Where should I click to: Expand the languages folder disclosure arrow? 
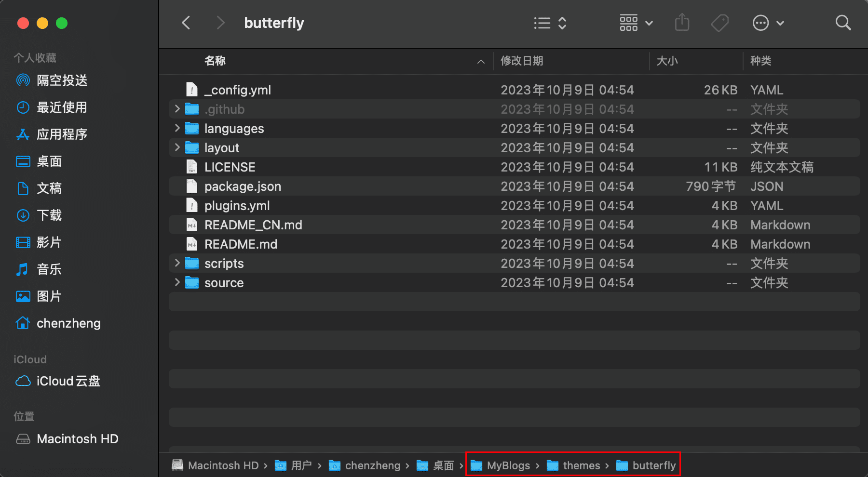(x=177, y=128)
